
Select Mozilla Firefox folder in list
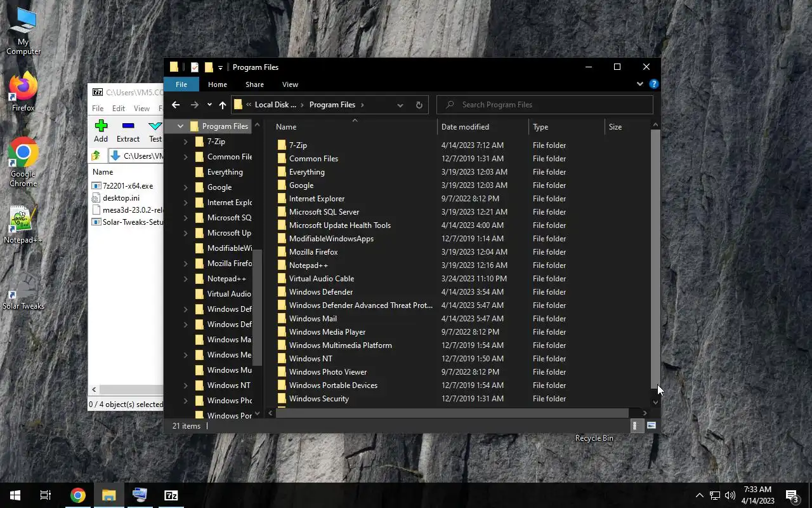click(313, 252)
